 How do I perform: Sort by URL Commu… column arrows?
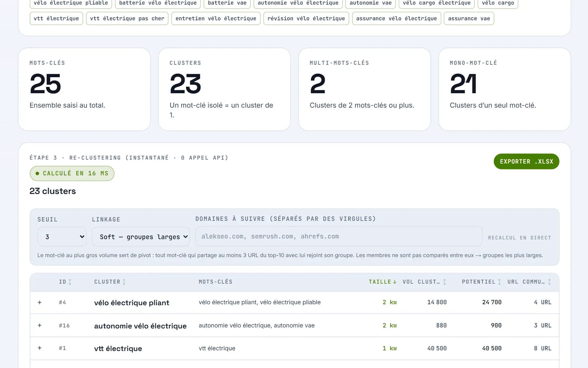(549, 282)
